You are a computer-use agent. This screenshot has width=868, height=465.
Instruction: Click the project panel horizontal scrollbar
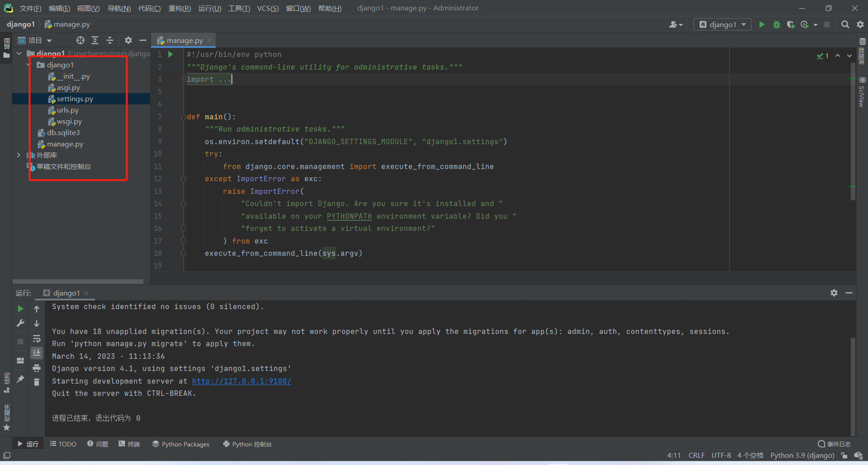point(78,281)
